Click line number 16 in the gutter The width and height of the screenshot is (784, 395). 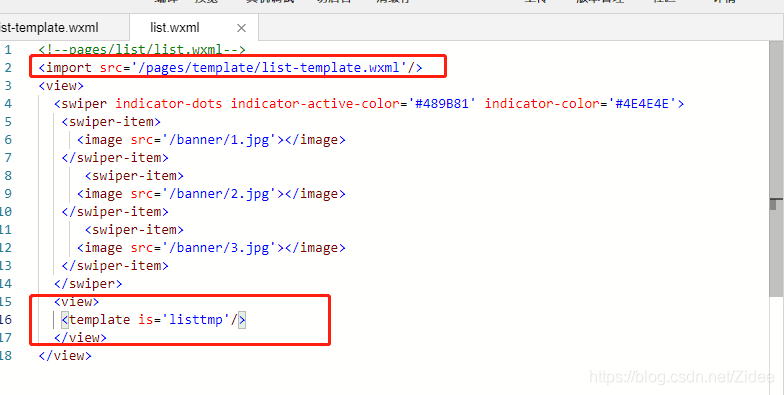(x=6, y=320)
